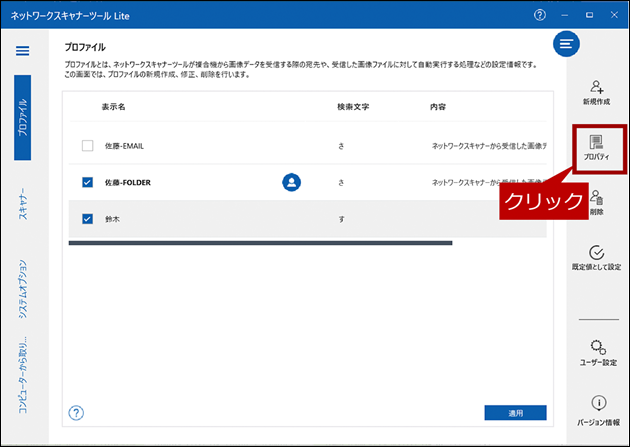
Task: Switch to the システムオプション tab
Action: pos(23,289)
